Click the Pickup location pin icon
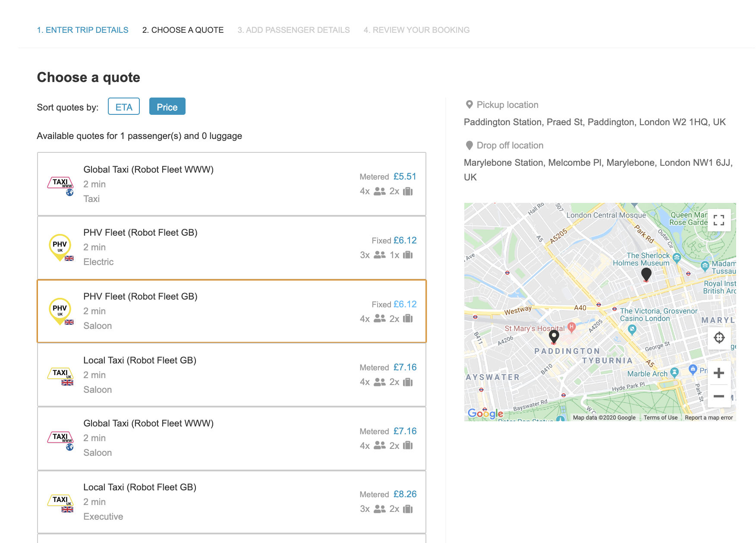The width and height of the screenshot is (756, 543). (x=469, y=105)
